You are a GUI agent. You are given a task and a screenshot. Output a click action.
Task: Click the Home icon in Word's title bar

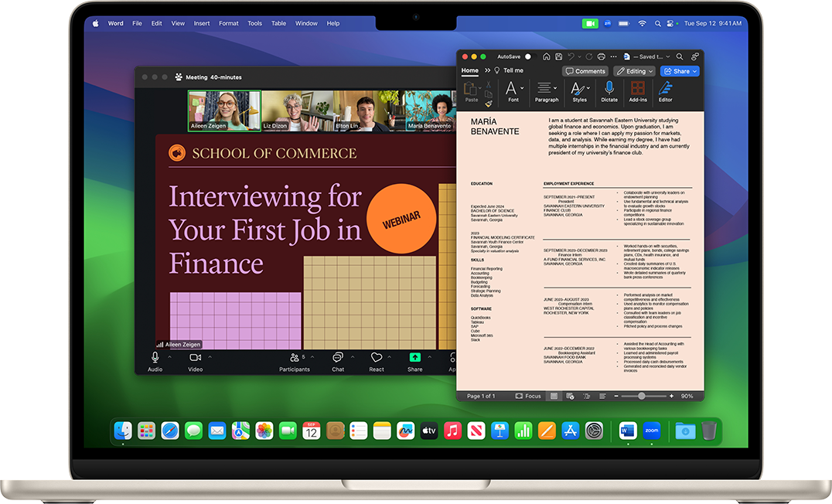[547, 56]
